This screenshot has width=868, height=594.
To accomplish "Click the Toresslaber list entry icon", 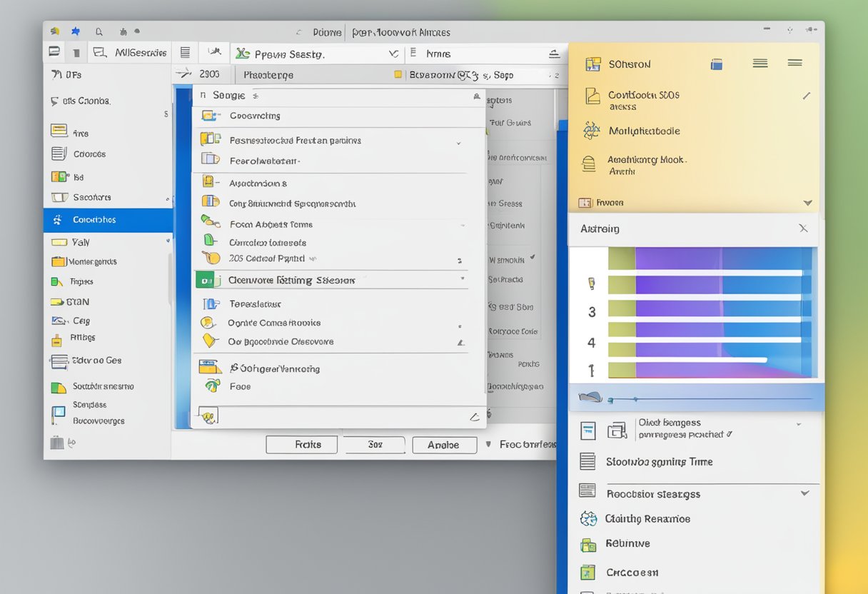I will 210,303.
